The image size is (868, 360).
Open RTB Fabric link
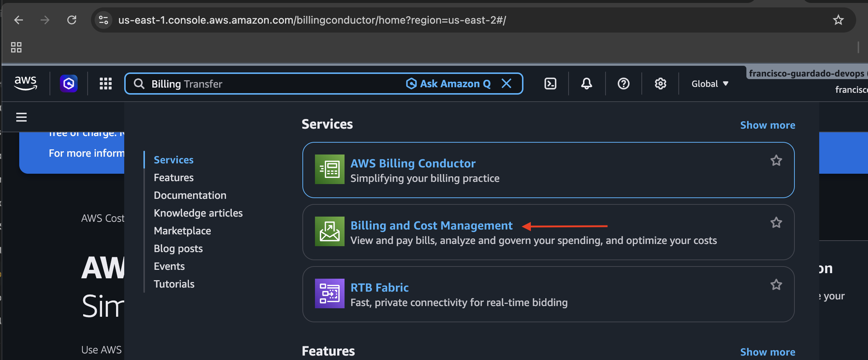[x=380, y=288]
